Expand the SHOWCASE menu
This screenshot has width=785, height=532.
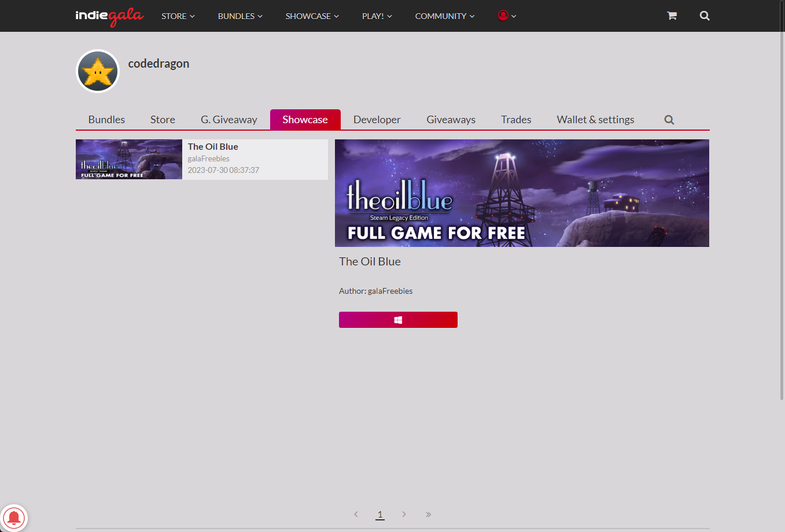[312, 16]
